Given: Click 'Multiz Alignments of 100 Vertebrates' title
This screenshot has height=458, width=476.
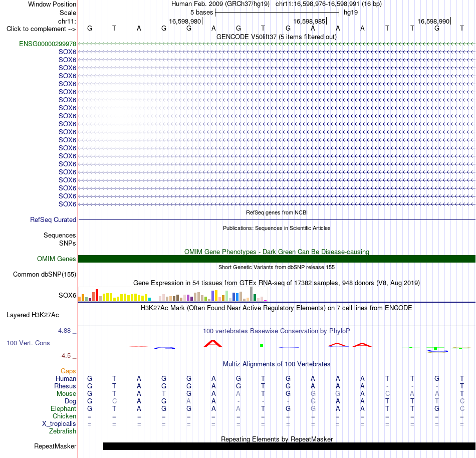Looking at the screenshot, I should tap(277, 364).
